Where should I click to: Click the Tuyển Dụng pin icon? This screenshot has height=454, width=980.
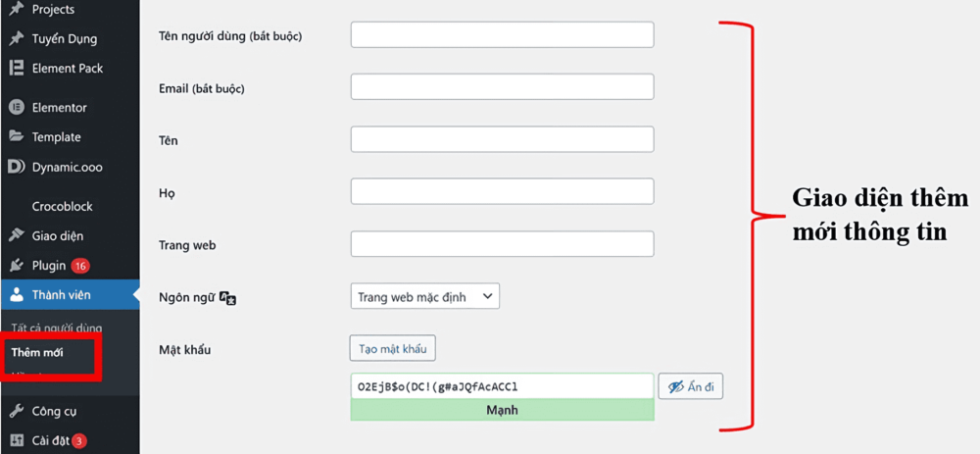tap(17, 39)
